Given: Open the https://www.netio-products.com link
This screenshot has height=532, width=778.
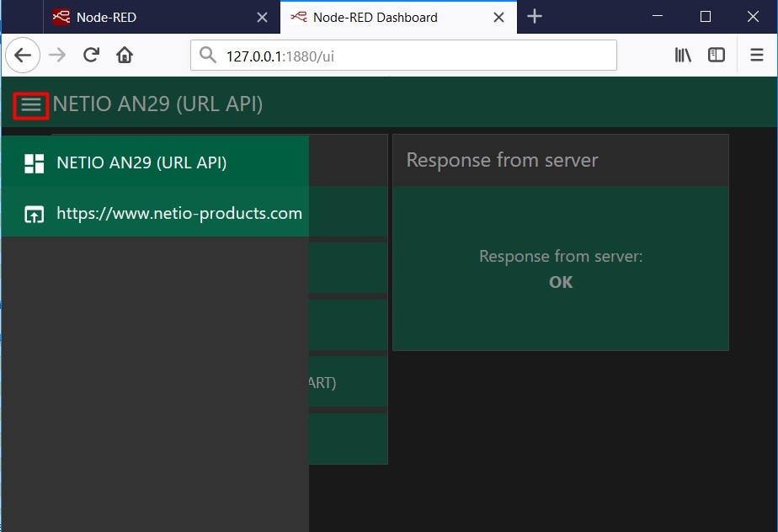Looking at the screenshot, I should point(179,214).
